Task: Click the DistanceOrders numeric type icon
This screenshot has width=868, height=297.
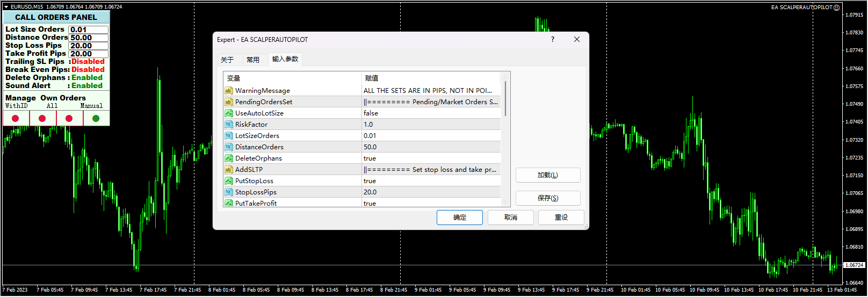Action: [228, 147]
